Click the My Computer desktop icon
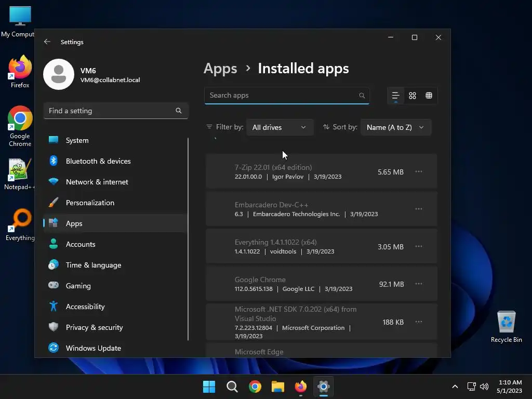The height and width of the screenshot is (399, 532). point(18,21)
